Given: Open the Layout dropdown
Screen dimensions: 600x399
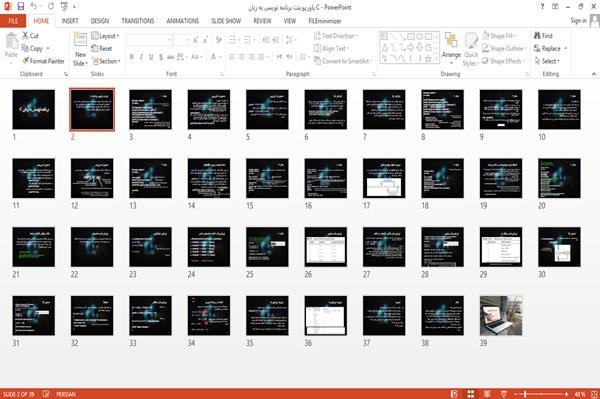Looking at the screenshot, I should (105, 36).
